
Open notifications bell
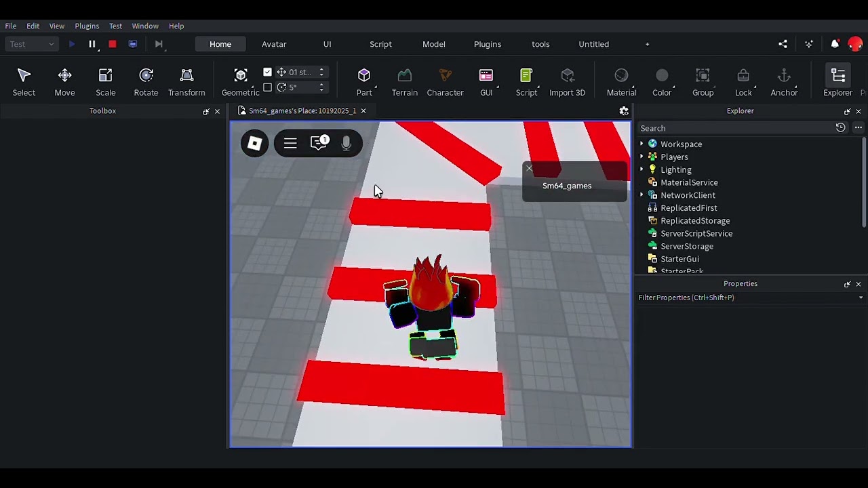click(x=835, y=44)
